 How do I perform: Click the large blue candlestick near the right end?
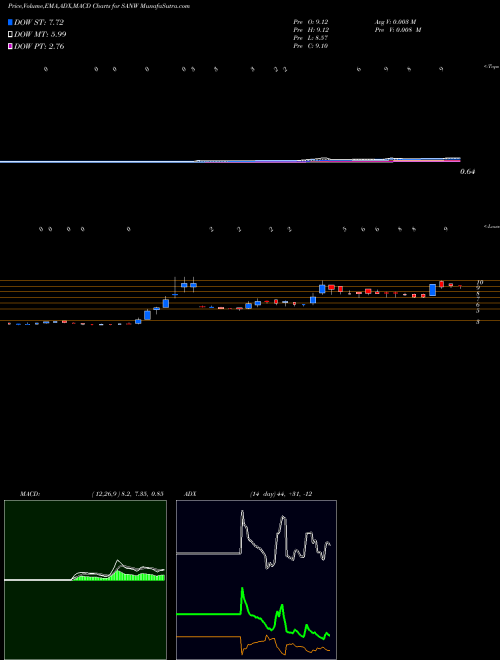[432, 290]
